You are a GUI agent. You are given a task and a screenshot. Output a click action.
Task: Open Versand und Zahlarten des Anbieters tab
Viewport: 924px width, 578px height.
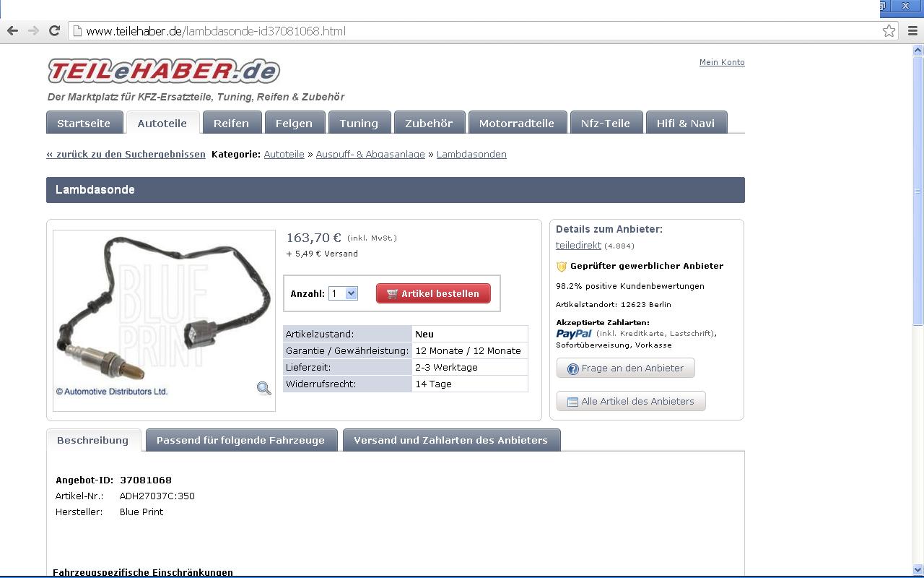coord(450,440)
